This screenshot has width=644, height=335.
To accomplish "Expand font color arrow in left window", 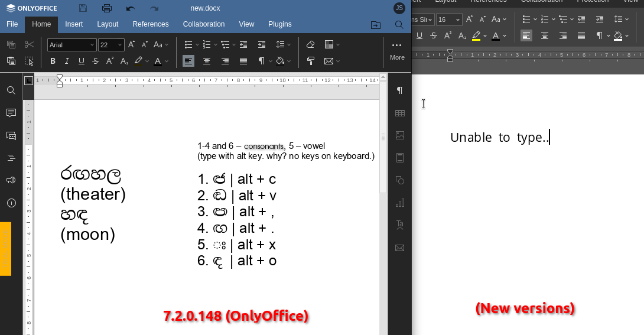I will [167, 61].
